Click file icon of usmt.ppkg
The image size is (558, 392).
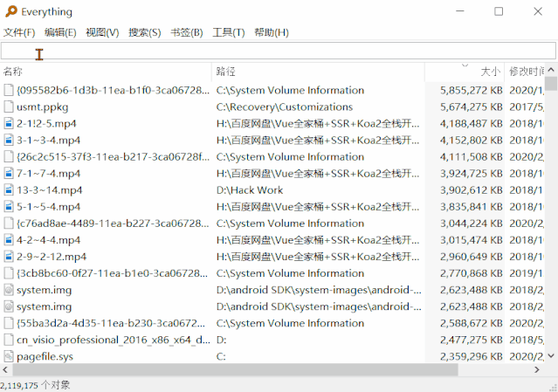9,107
